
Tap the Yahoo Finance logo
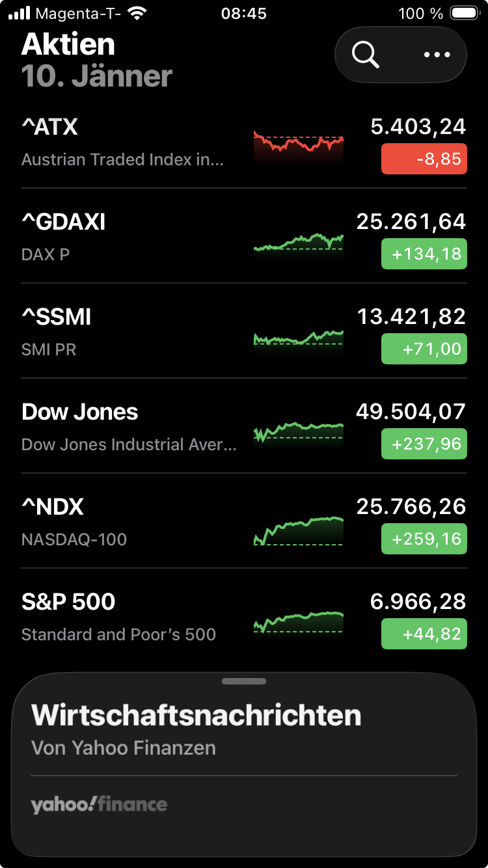pos(99,805)
